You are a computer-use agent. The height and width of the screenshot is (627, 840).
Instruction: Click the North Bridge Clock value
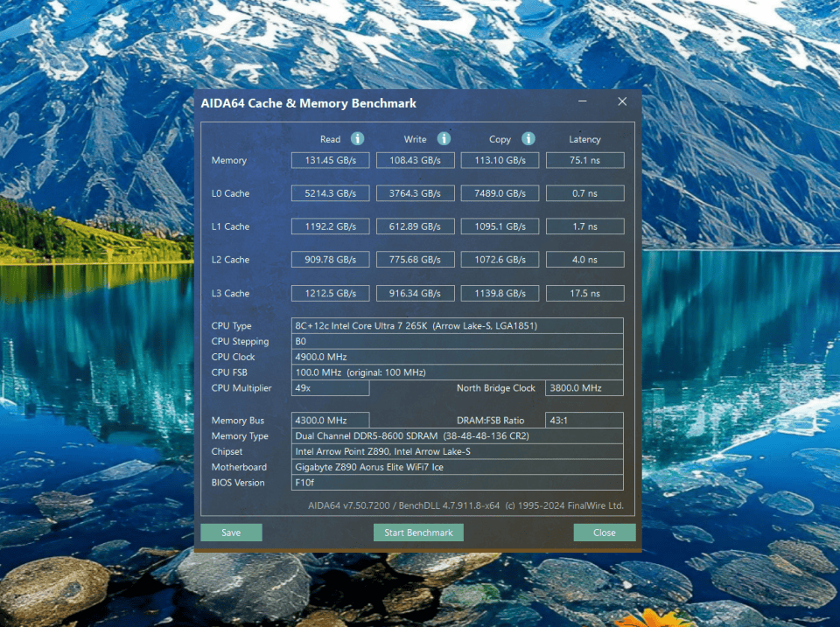tap(584, 388)
